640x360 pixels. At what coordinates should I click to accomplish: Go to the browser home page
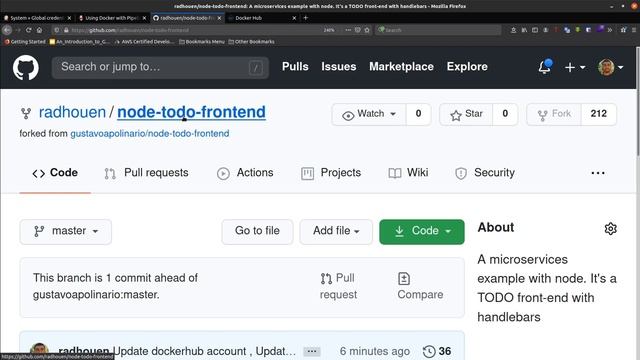(x=39, y=30)
